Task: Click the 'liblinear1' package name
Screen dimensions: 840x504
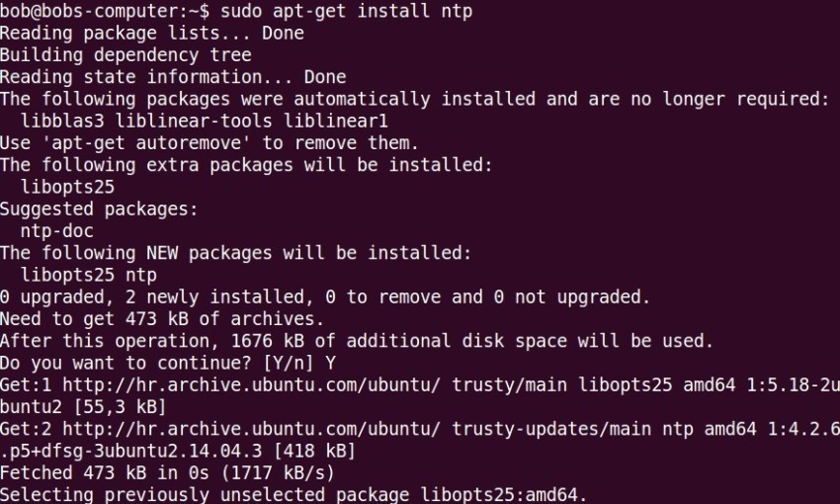Action: [x=335, y=121]
